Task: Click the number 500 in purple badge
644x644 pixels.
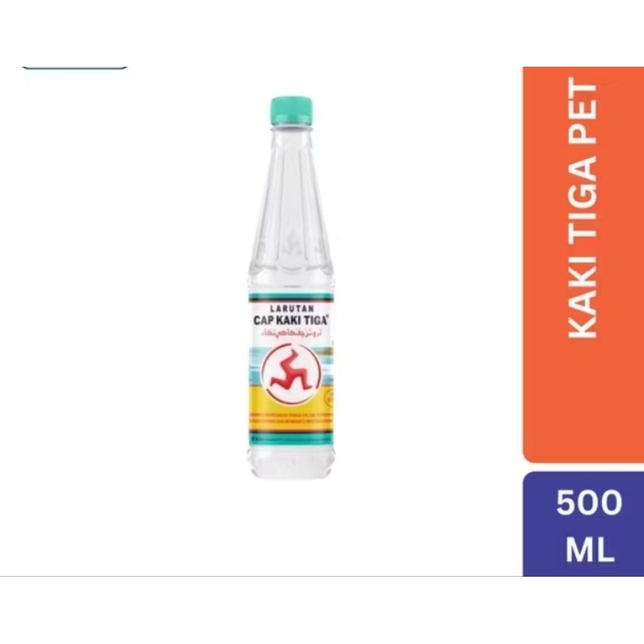Action: point(589,502)
